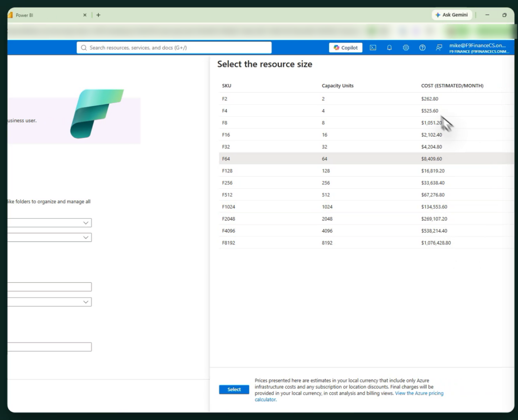Select the F256 SKU row

pyautogui.click(x=366, y=183)
